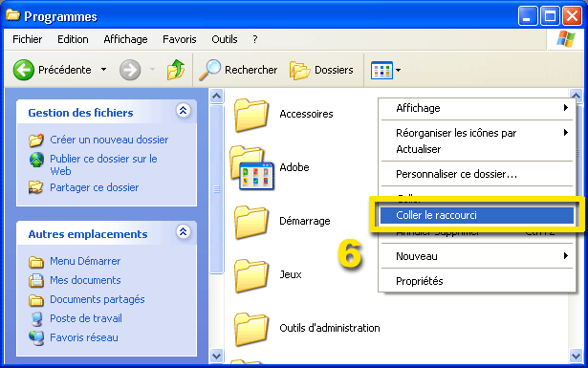
Task: Collapse the Gestion des fichiers panel
Action: coord(183,111)
